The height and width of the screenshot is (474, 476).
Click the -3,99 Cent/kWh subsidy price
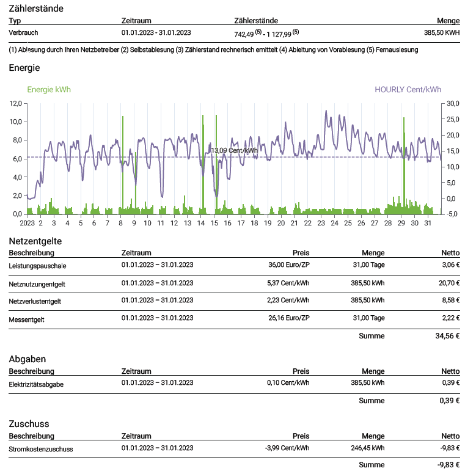coord(287,448)
